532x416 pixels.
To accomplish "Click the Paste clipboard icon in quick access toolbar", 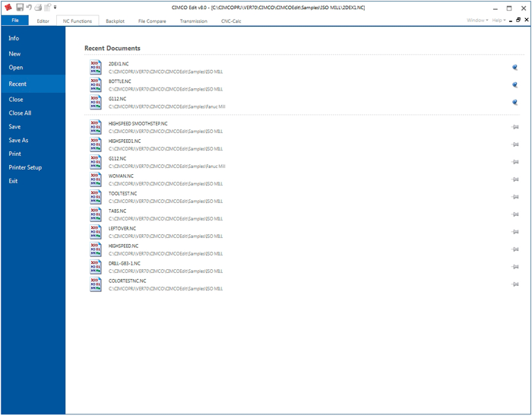I will pyautogui.click(x=47, y=7).
